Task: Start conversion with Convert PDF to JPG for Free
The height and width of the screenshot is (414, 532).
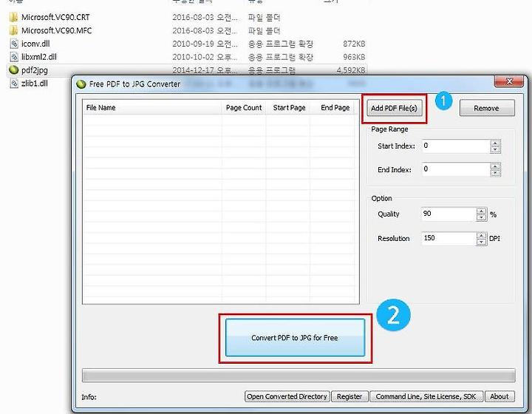Action: point(295,338)
